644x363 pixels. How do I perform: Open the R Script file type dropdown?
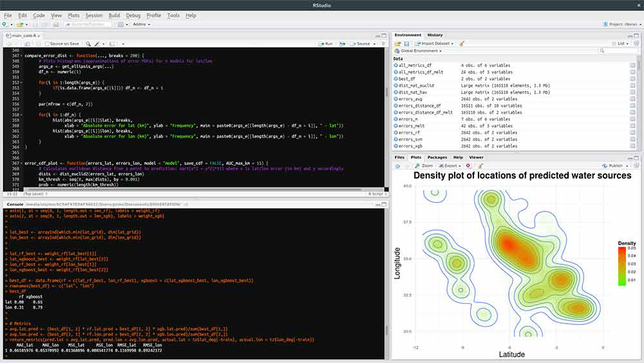(x=377, y=193)
